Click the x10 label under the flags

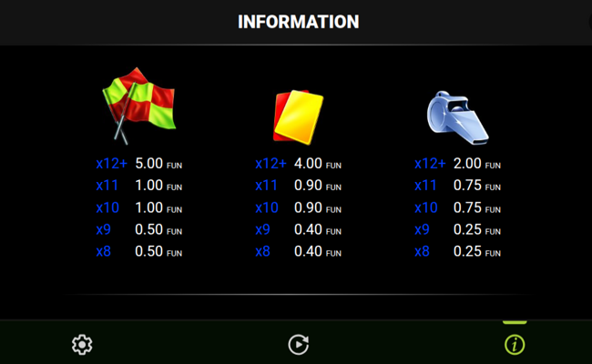click(x=107, y=207)
